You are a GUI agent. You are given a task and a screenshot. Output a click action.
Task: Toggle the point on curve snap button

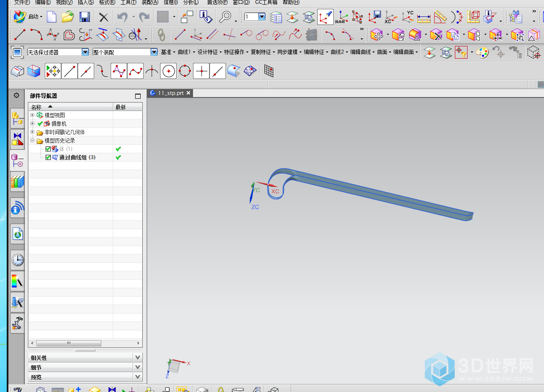pos(218,71)
